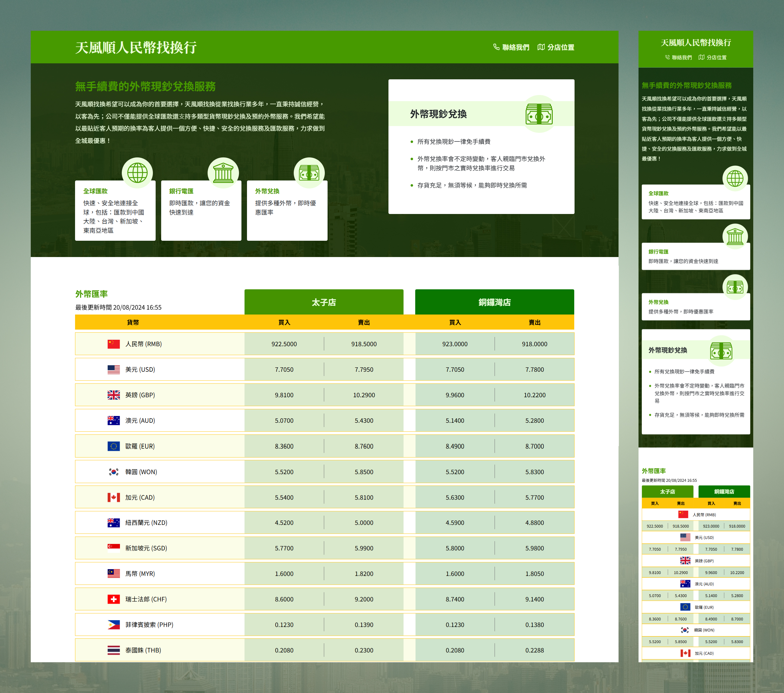Click the UK flag next to 英鎊 (GBP)
The height and width of the screenshot is (693, 784).
coord(113,395)
